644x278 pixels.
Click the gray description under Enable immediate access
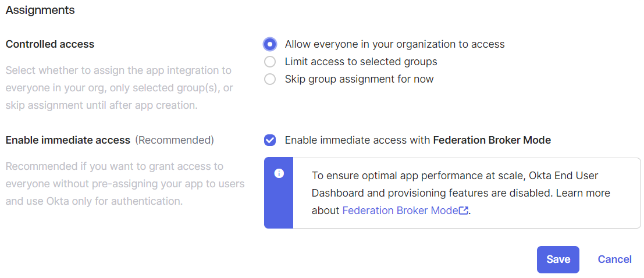click(125, 184)
